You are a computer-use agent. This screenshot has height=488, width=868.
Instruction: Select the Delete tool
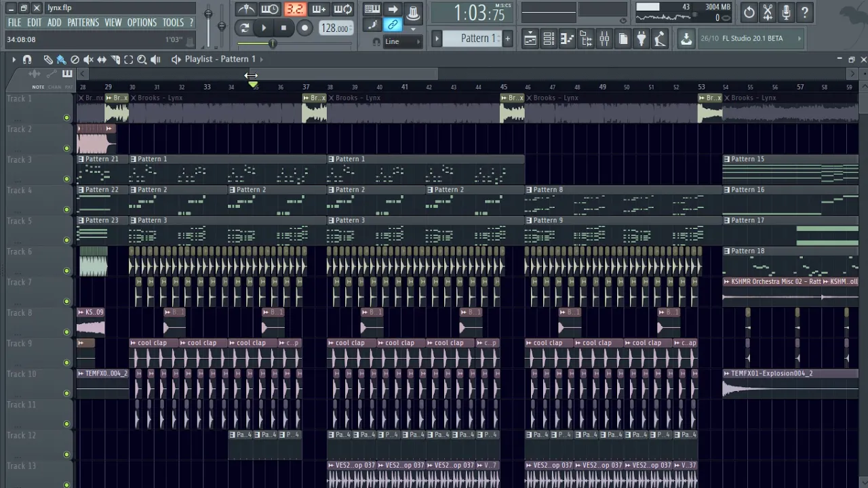[x=75, y=60]
